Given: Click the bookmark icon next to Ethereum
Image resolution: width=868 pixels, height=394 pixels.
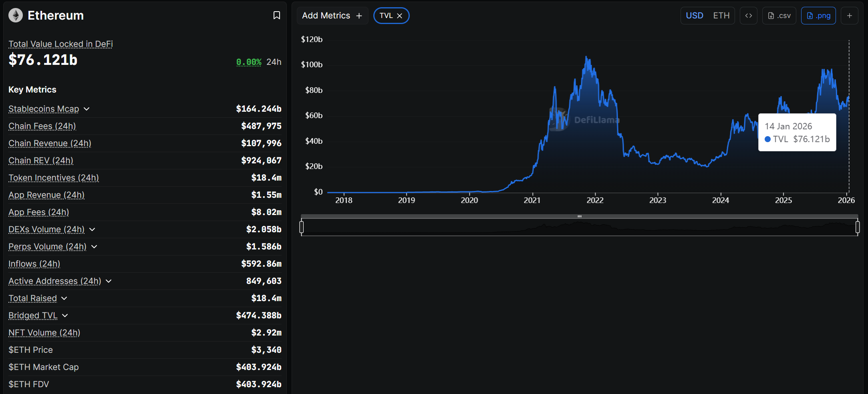Looking at the screenshot, I should (276, 15).
